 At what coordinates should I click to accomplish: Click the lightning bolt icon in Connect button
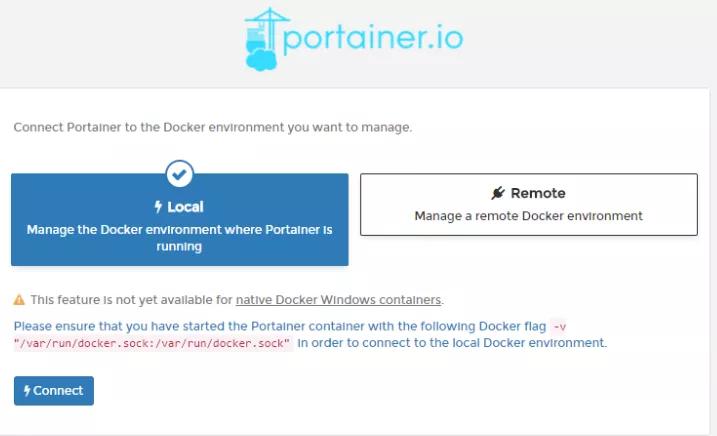[x=27, y=391]
